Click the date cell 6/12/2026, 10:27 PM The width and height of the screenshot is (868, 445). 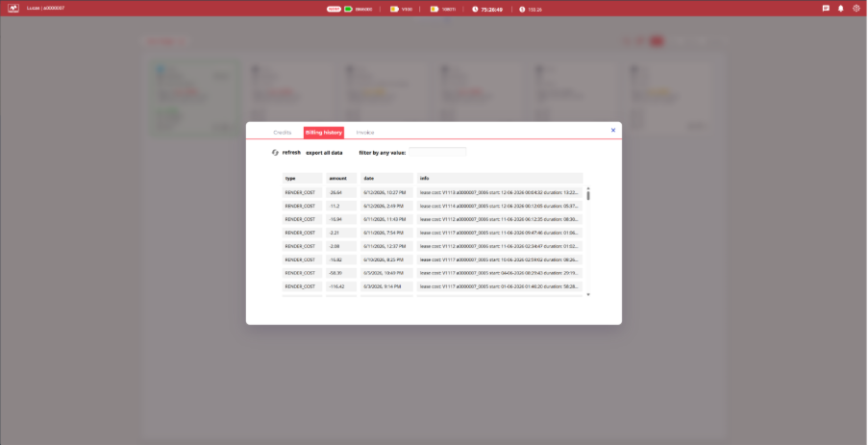tap(387, 192)
